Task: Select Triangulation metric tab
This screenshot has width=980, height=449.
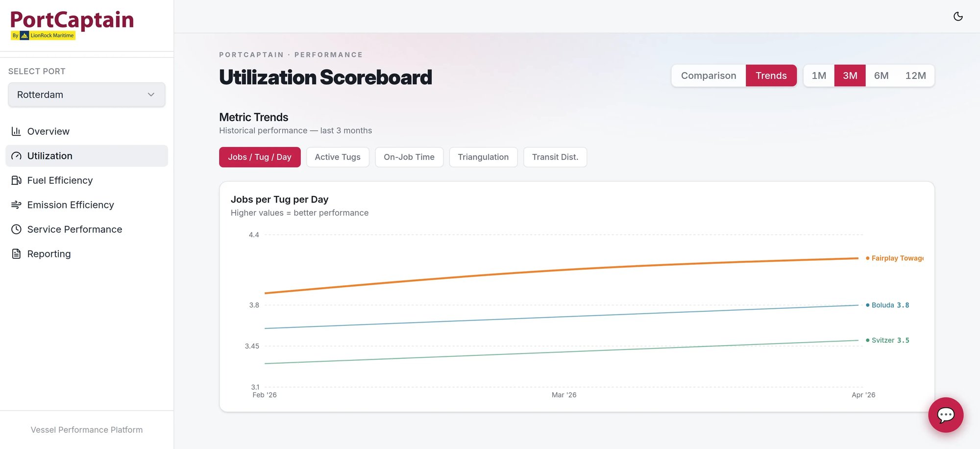Action: coord(483,157)
